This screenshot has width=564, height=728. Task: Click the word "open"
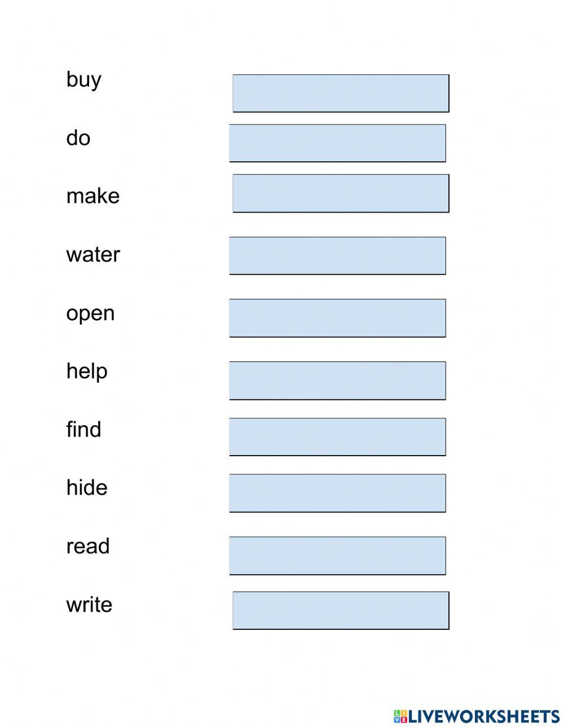(90, 314)
